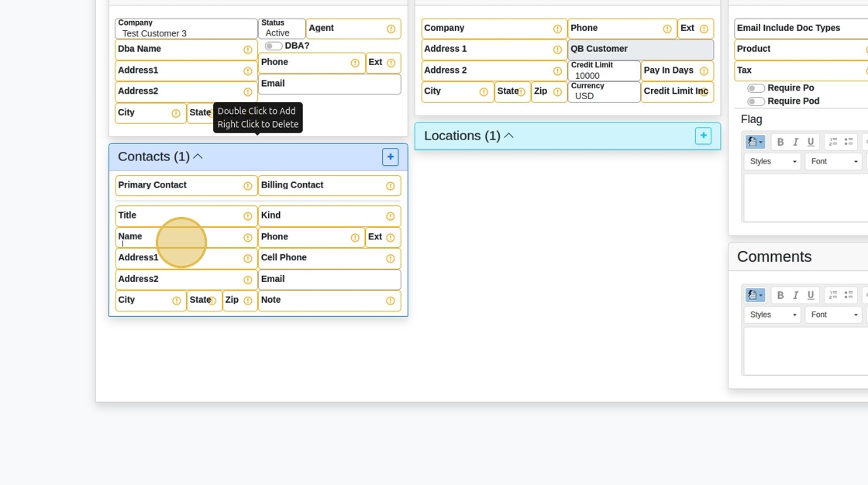Toggle the DBA? switch

pyautogui.click(x=274, y=46)
